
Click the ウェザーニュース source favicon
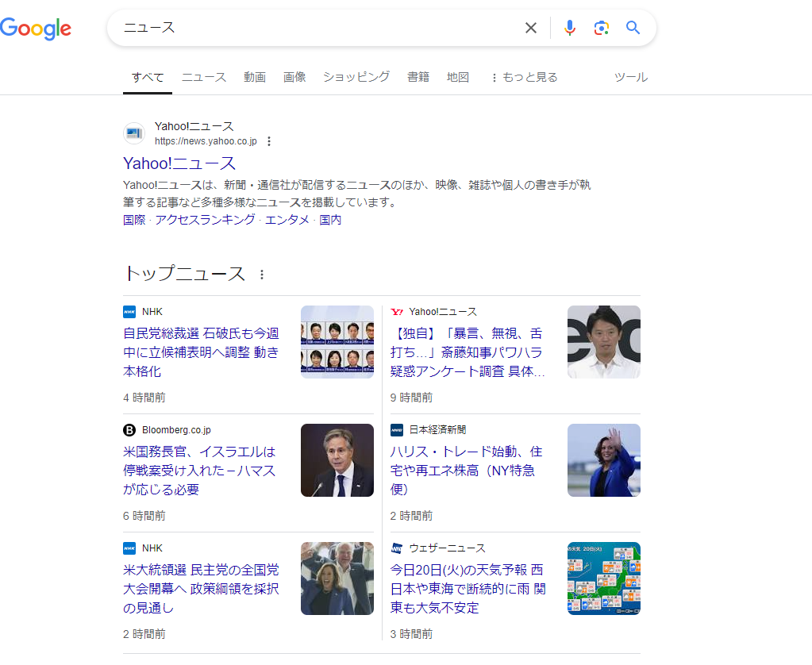pos(396,548)
